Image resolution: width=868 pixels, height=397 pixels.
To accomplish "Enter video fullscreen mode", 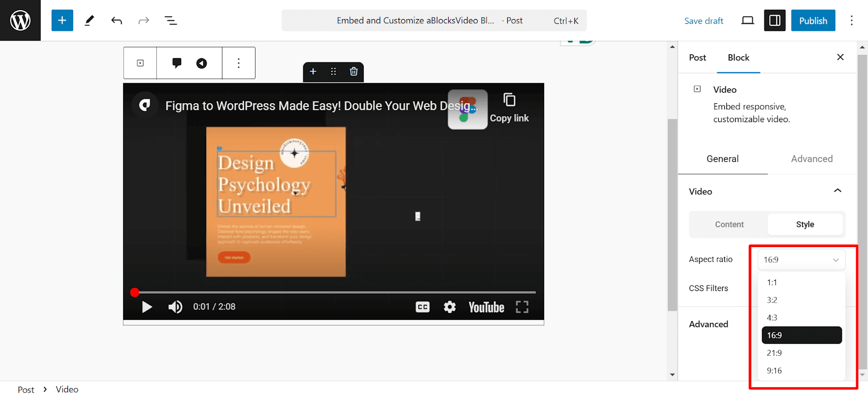I will 522,307.
